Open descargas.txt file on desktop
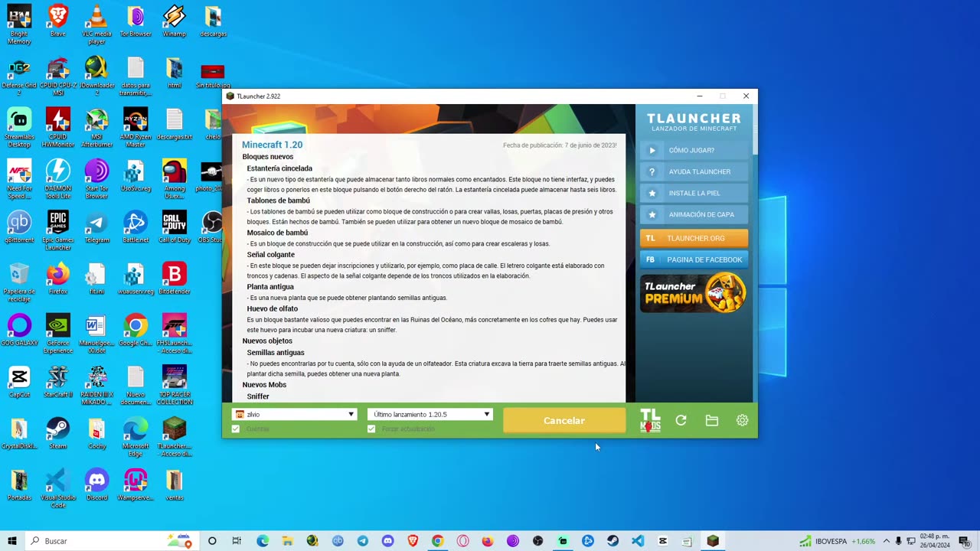The width and height of the screenshot is (980, 551). [175, 123]
